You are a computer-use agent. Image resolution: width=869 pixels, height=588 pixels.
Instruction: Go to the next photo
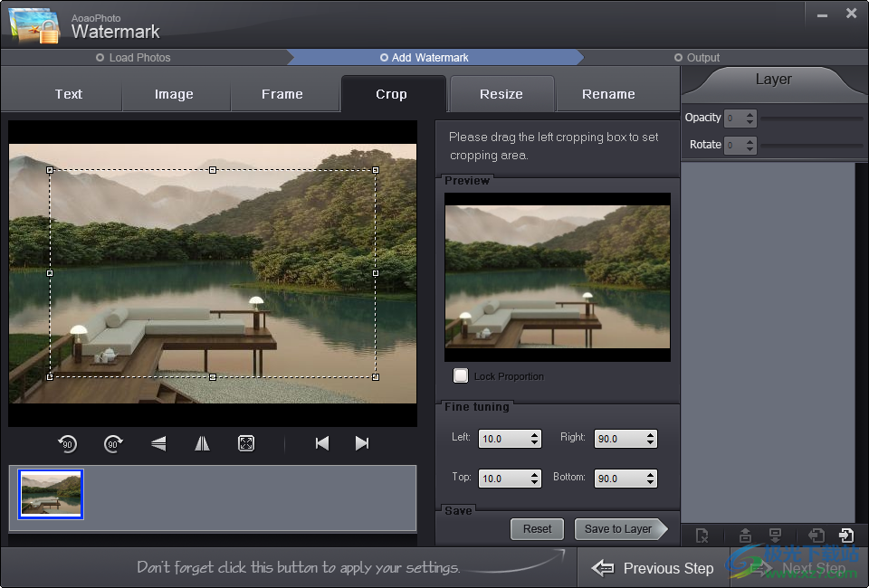362,443
